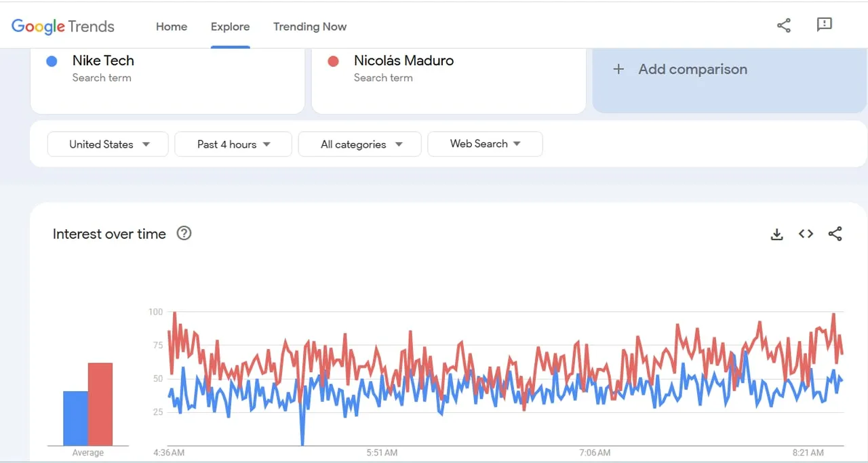Select the Explore tab
Viewport: 868px width, 463px height.
[230, 26]
